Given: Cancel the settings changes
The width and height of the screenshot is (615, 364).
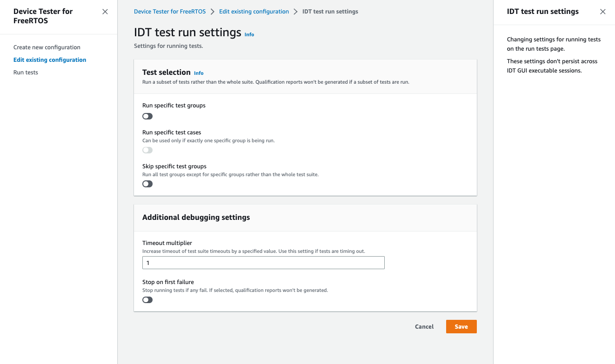Looking at the screenshot, I should (424, 326).
